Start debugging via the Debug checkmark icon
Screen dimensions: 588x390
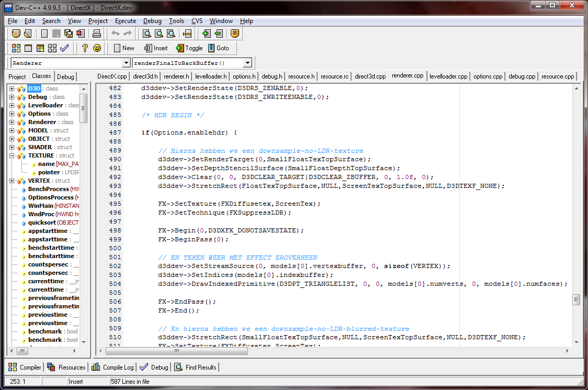pos(63,48)
